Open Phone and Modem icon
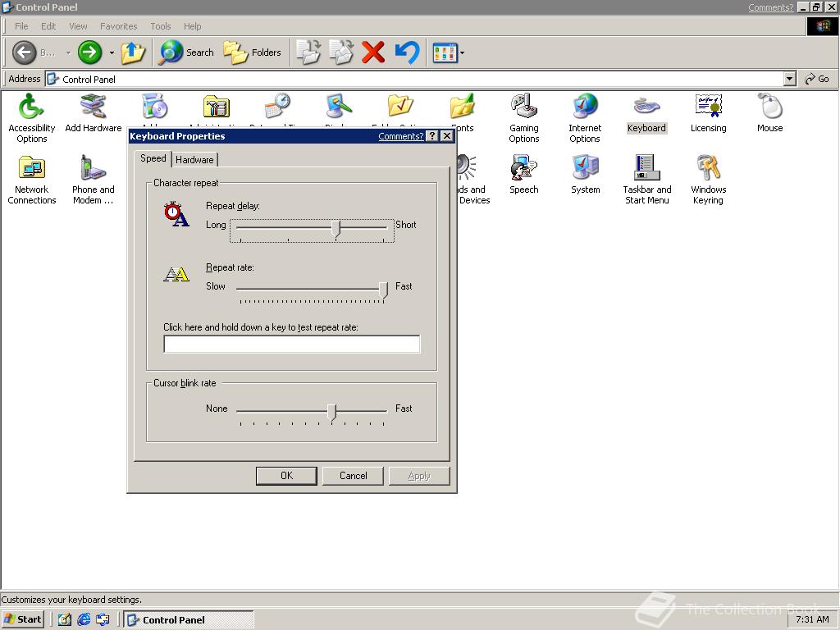The image size is (840, 630). coord(94,180)
